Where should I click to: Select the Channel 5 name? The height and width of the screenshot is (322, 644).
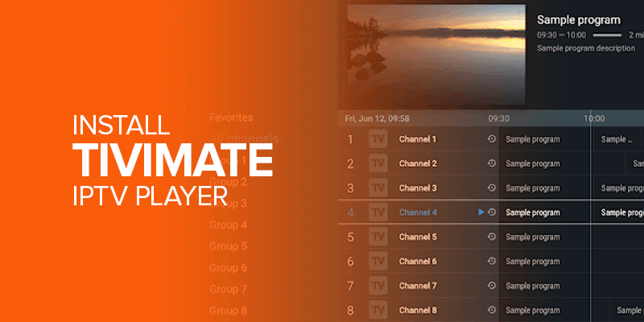pyautogui.click(x=418, y=237)
